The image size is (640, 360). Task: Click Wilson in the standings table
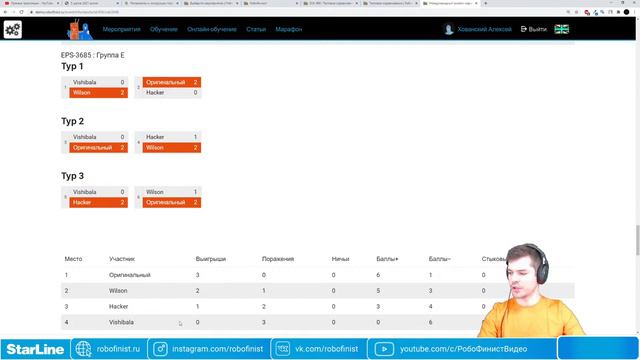point(118,291)
